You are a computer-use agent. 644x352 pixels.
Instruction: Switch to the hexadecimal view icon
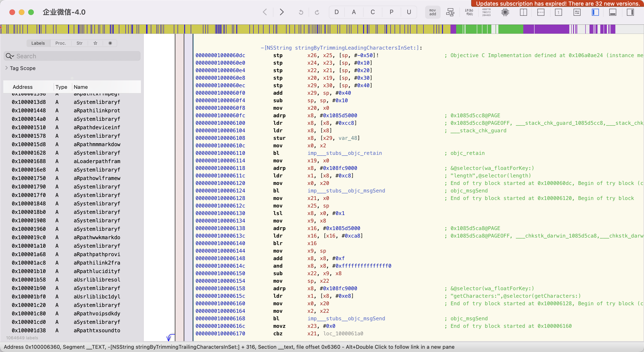coord(486,12)
